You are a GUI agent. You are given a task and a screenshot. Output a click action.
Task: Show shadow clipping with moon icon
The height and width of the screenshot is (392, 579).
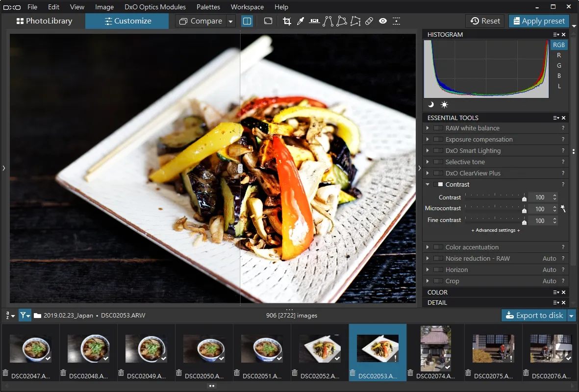pyautogui.click(x=431, y=105)
